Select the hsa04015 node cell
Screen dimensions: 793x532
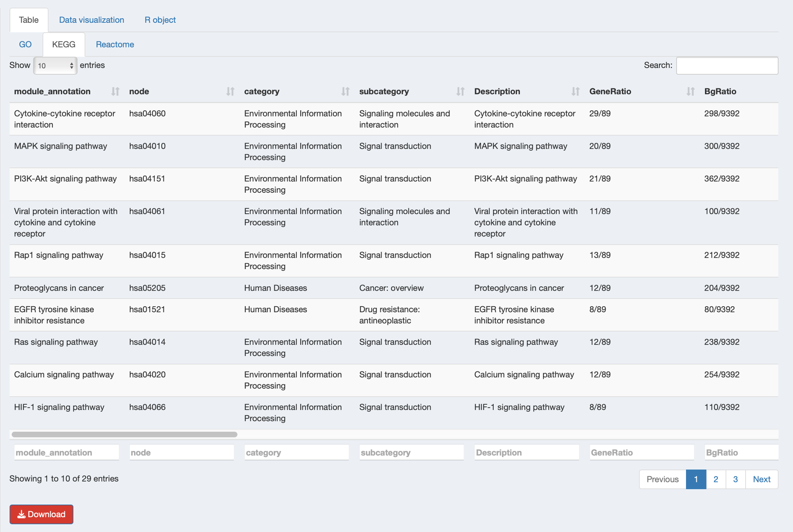coord(147,255)
